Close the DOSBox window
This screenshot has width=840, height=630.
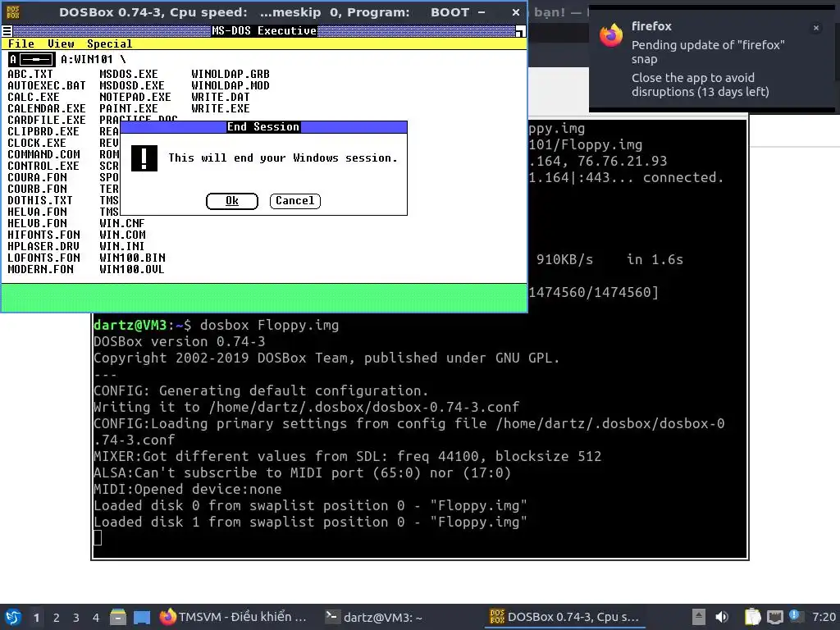pyautogui.click(x=515, y=12)
